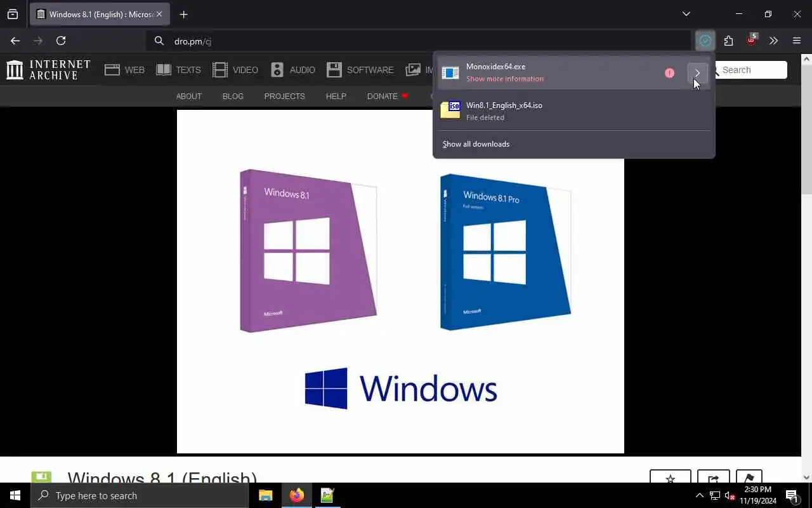
Task: Open the HELP link
Action: point(336,97)
